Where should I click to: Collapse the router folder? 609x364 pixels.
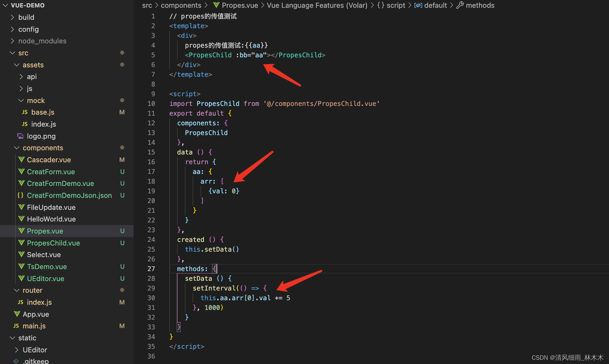17,290
